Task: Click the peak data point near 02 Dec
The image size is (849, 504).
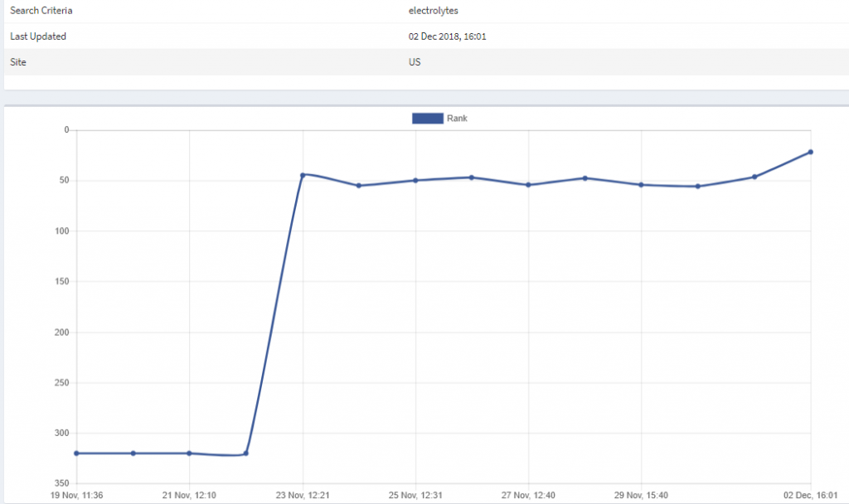Action: 811,152
